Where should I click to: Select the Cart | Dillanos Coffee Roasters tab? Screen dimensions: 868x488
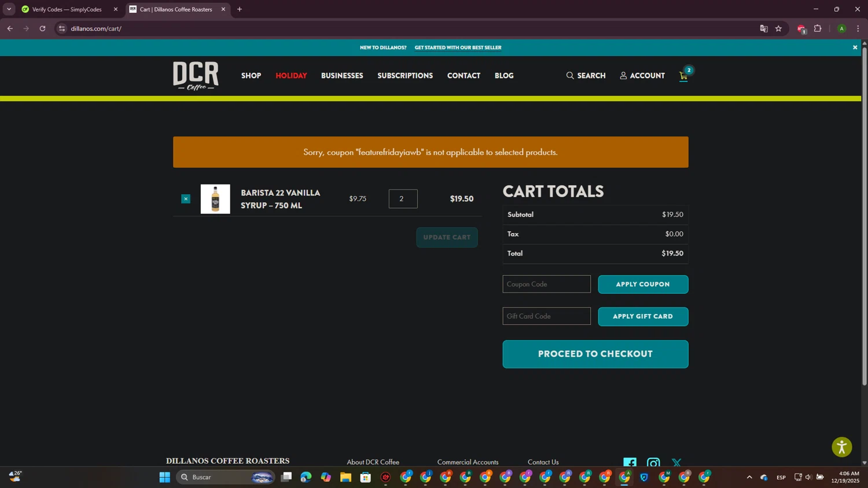[177, 9]
